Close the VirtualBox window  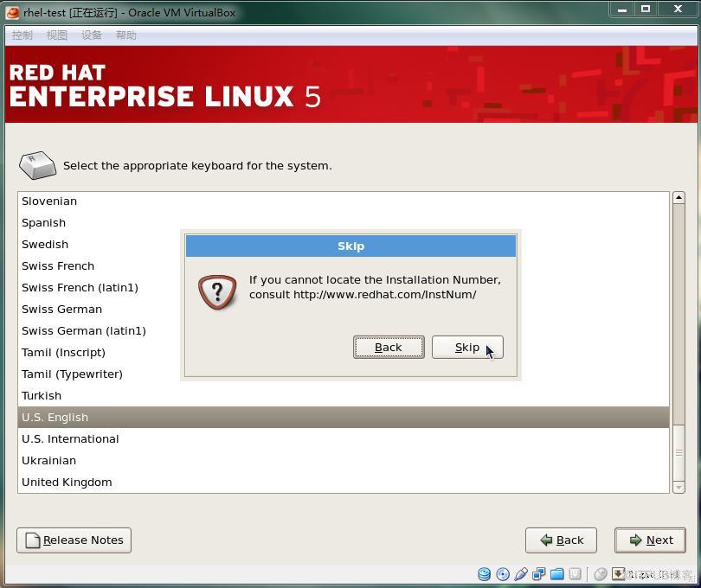[678, 9]
